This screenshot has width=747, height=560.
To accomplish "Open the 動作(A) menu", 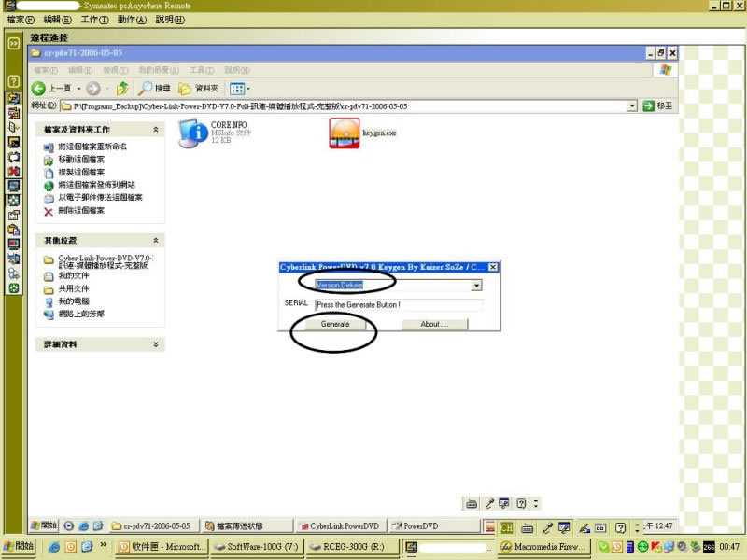I will tap(132, 20).
